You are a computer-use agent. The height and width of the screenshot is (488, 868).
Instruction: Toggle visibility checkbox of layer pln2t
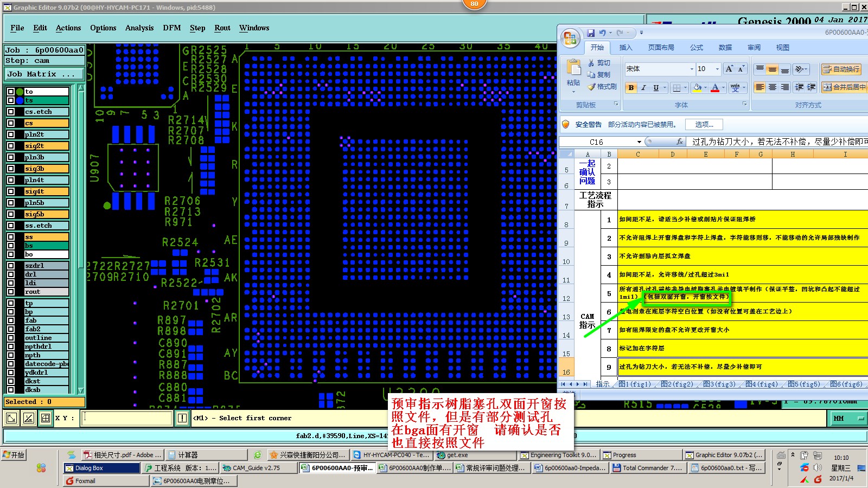[x=11, y=134]
